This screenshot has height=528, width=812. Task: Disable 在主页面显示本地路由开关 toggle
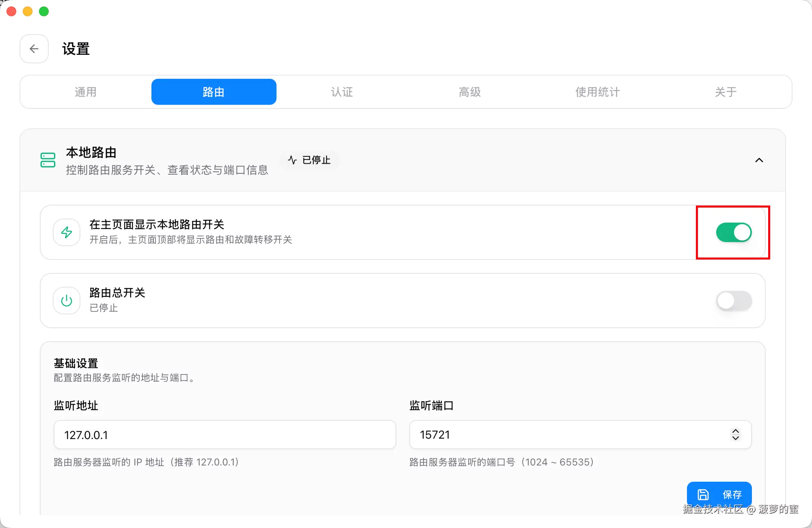(x=734, y=232)
